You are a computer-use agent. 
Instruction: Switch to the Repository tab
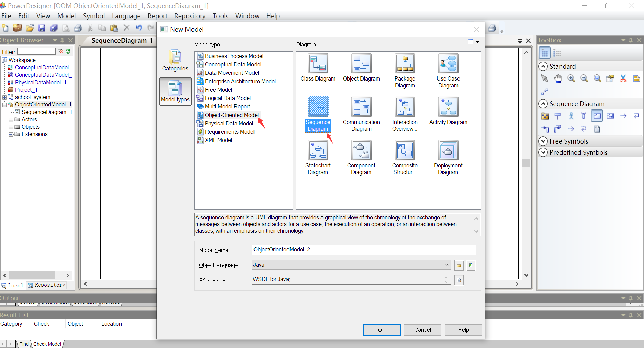click(x=46, y=285)
